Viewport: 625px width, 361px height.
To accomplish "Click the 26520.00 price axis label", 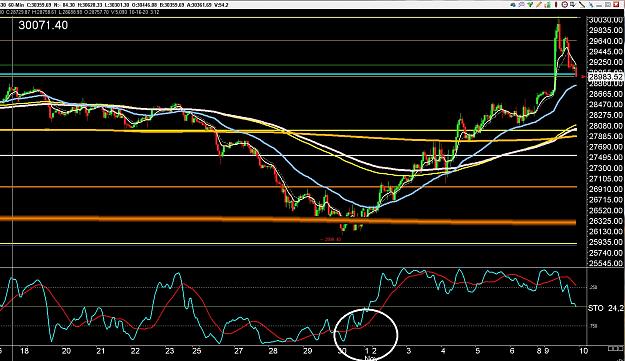I will pos(605,211).
